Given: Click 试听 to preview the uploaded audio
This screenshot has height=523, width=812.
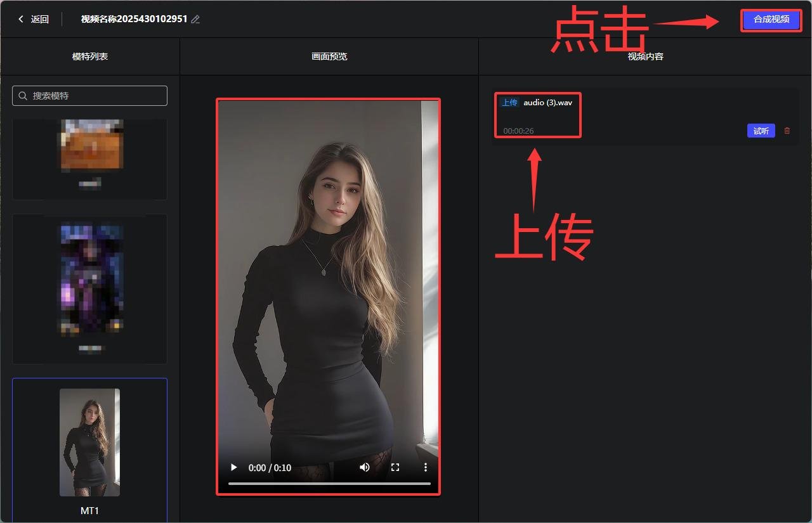Looking at the screenshot, I should point(761,131).
